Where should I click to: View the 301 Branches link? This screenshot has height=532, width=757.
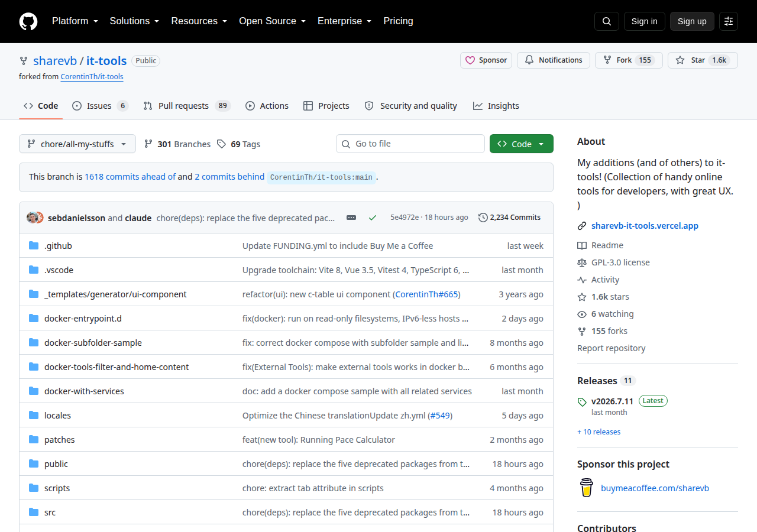click(177, 144)
